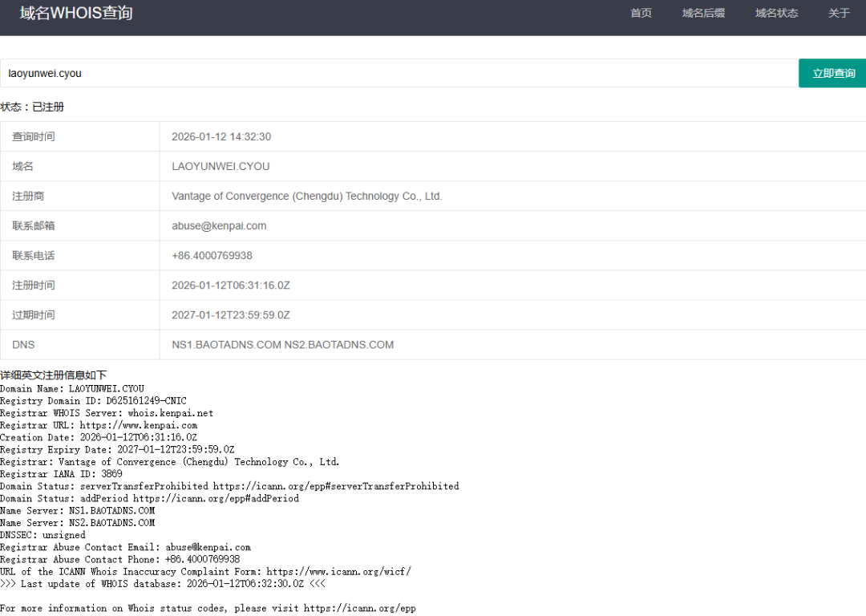
Task: Click the 详细英文注册信息如下 heading
Action: [53, 375]
